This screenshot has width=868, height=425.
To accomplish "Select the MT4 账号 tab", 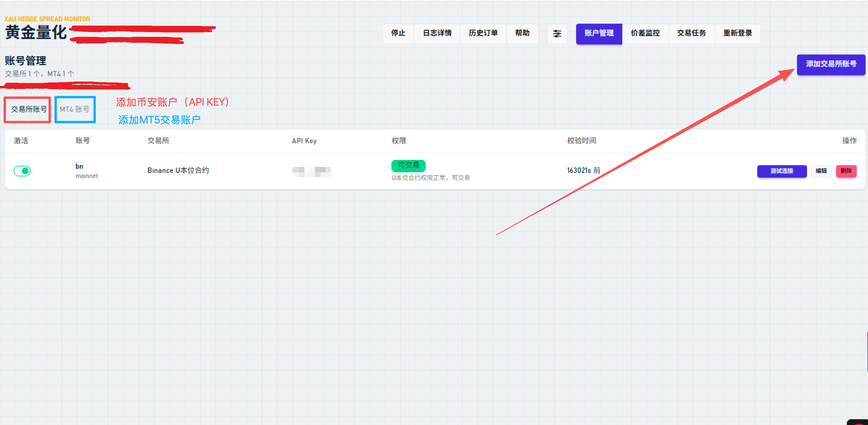I will (x=75, y=110).
